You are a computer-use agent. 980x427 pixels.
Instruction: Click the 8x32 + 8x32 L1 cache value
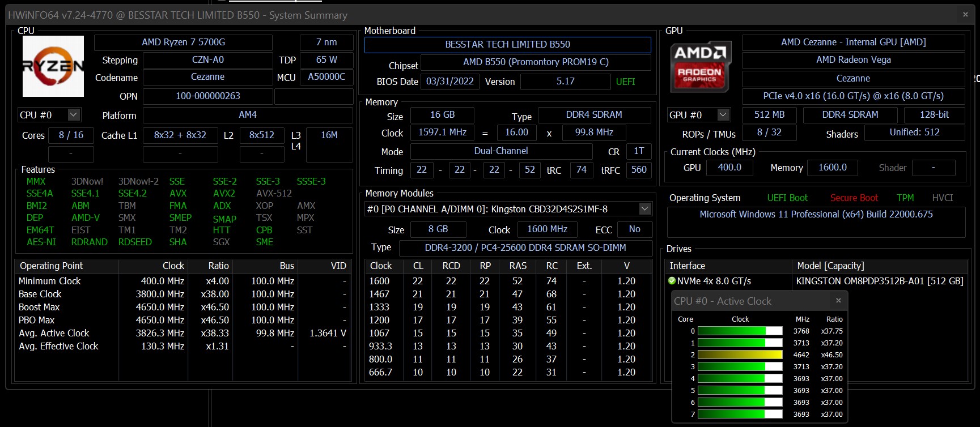(180, 135)
